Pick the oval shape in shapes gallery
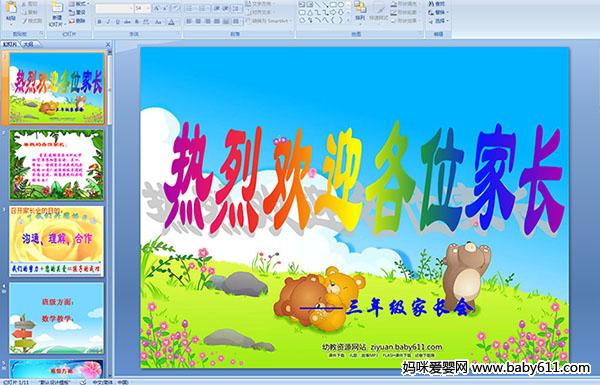The image size is (600, 385). (341, 4)
